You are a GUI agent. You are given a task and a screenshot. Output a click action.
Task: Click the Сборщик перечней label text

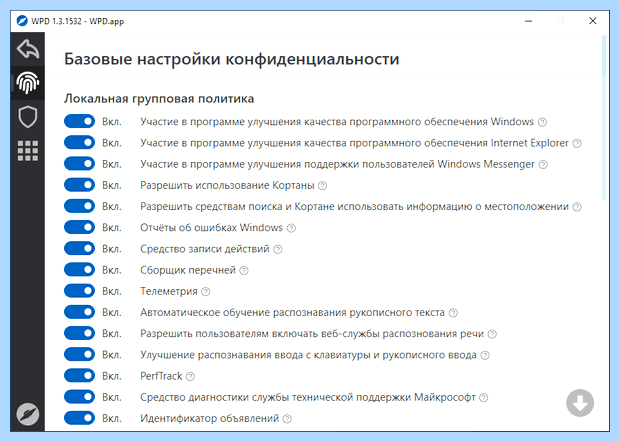[188, 270]
